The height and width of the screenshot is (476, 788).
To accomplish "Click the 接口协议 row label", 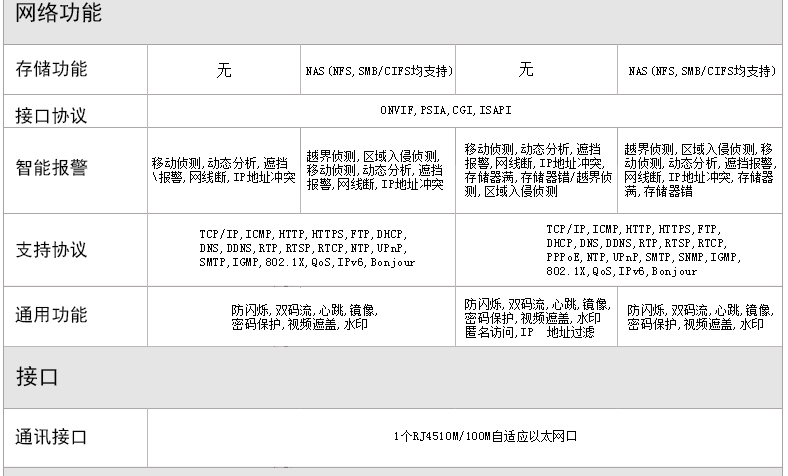I will [51, 115].
